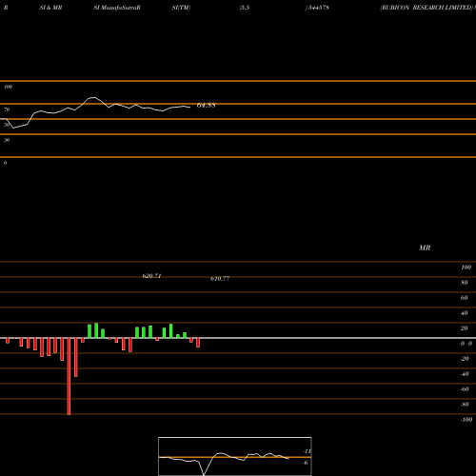
Task: Open the small overview chart thumbnail
Action: [x=235, y=456]
